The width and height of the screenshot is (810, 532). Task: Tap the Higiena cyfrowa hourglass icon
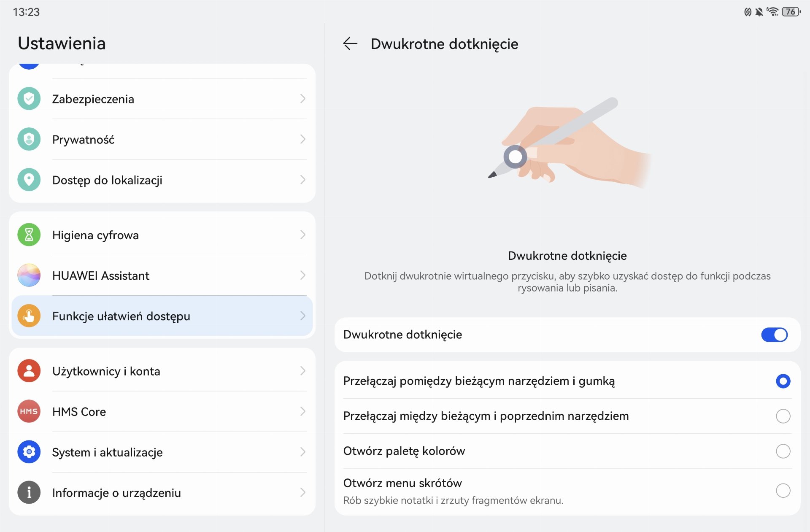click(x=29, y=235)
